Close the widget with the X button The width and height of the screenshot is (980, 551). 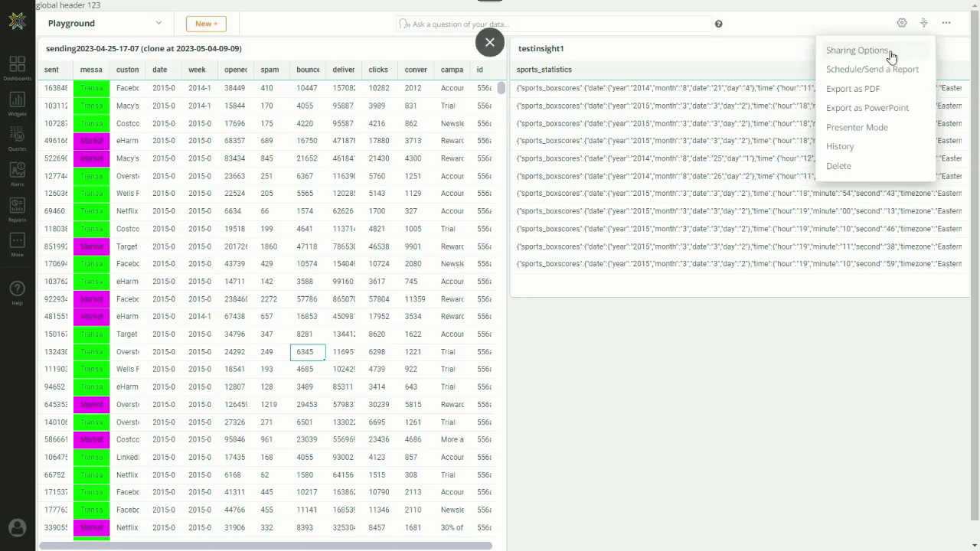pos(490,42)
